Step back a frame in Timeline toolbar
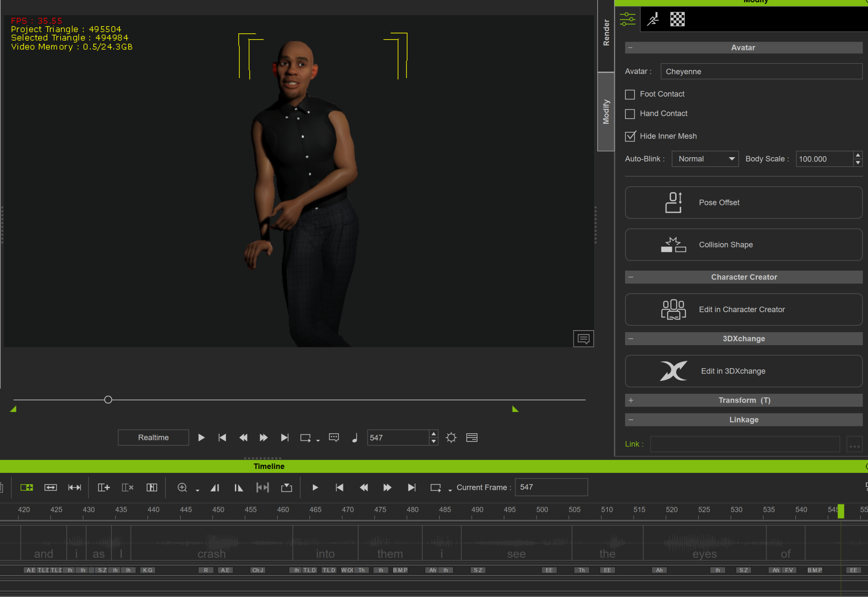 coord(364,488)
